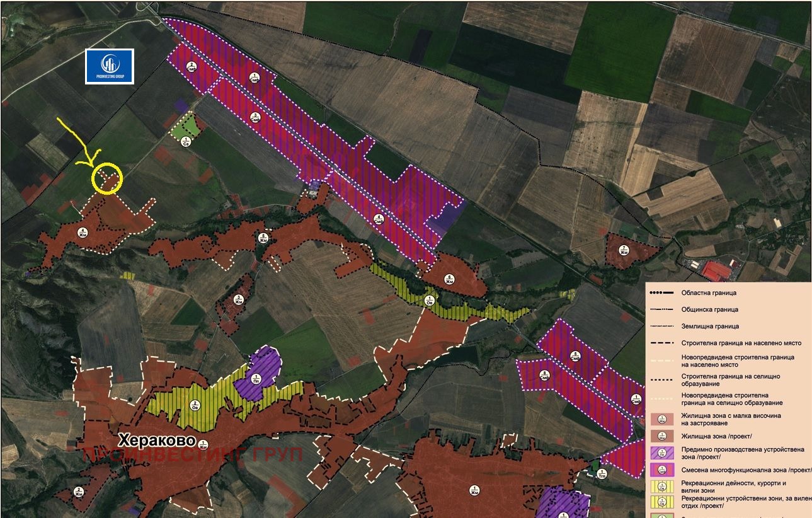Click the Землищна граница legend line symbol

click(661, 326)
